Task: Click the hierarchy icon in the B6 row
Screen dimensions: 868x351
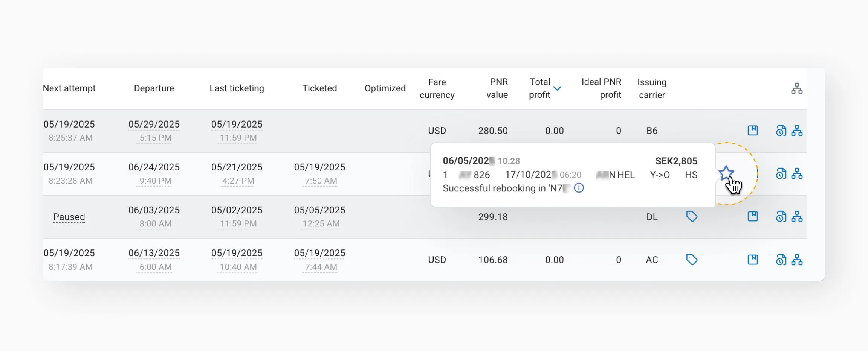Action: 797,131
